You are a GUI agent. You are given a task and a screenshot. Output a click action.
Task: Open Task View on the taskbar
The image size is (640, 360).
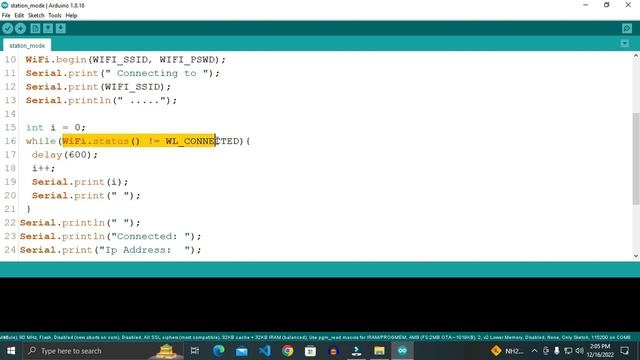[x=195, y=351]
